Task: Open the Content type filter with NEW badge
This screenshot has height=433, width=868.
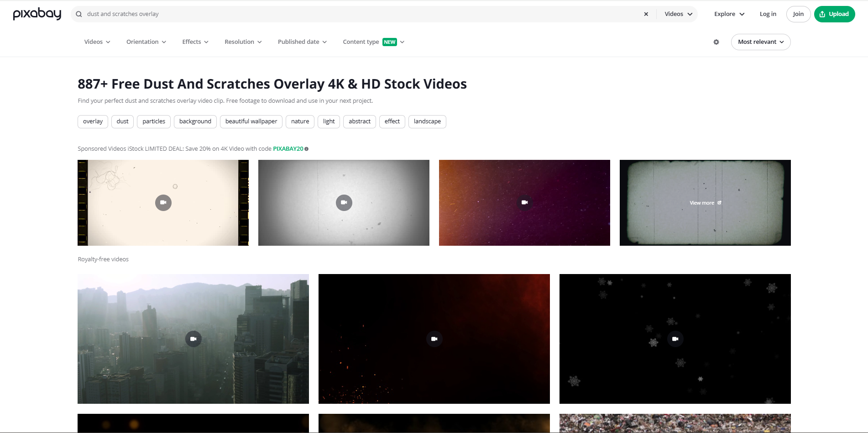Action: [373, 42]
